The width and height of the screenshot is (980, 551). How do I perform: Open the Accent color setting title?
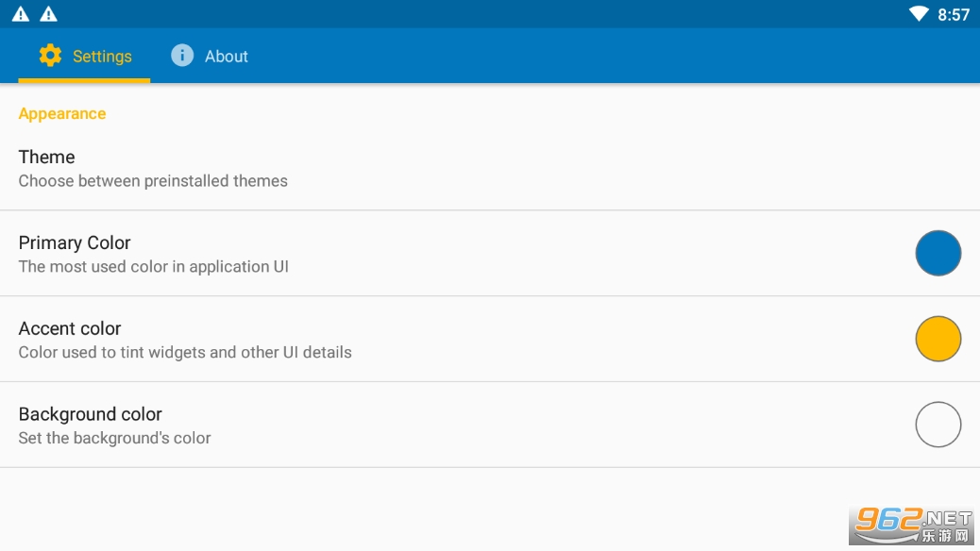pos(70,328)
